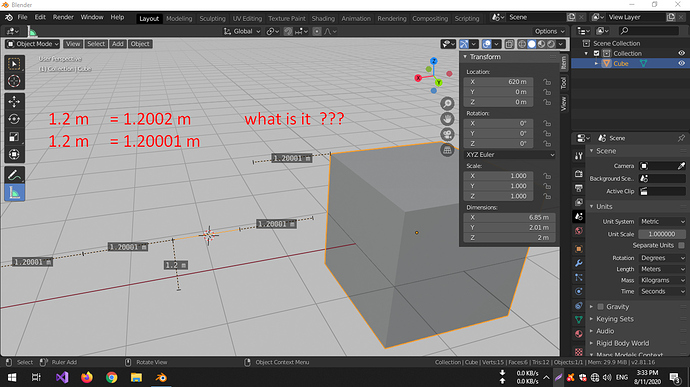Activate the 3D Cursor tool

[14, 81]
